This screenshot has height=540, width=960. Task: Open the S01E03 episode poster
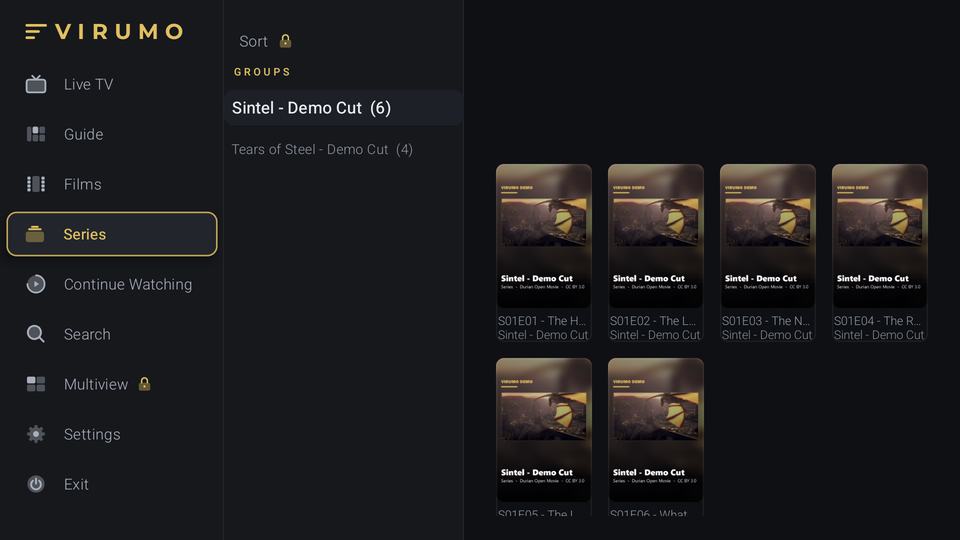[x=768, y=236]
